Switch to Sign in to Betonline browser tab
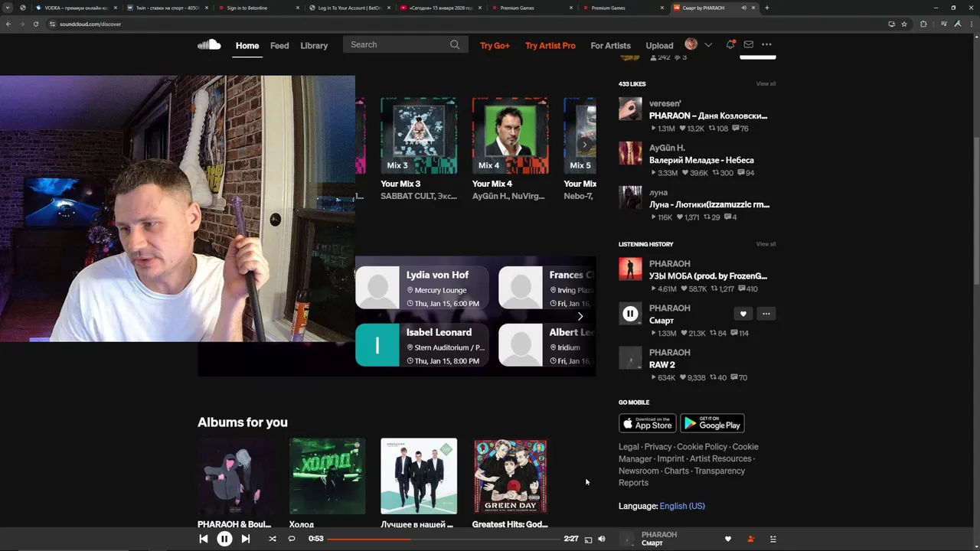 [x=258, y=8]
